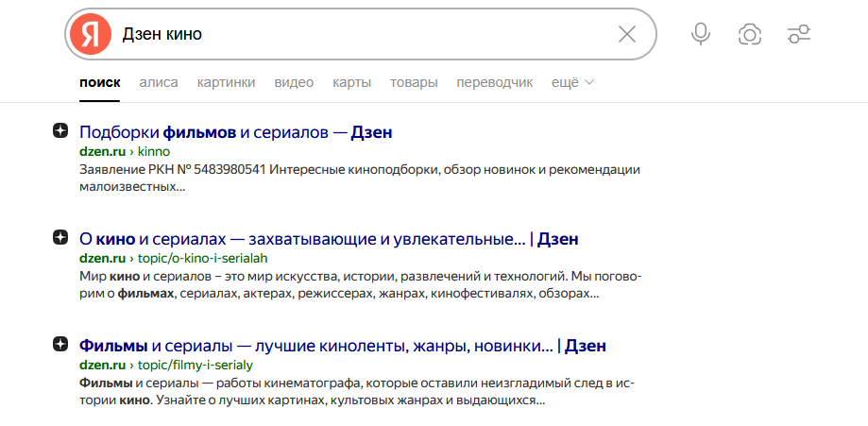Image resolution: width=868 pixels, height=426 pixels.
Task: Click the Dzen favicon beside О кино и сериалах
Action: 60,238
